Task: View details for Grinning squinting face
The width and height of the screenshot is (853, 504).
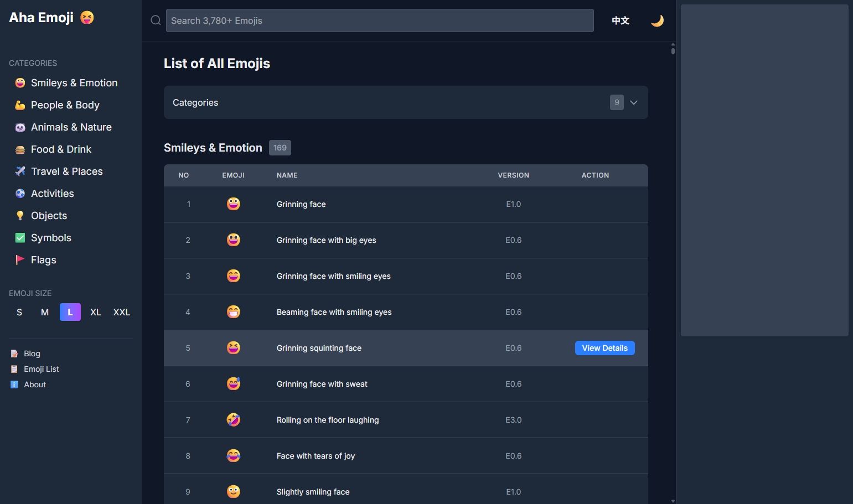Action: [605, 348]
